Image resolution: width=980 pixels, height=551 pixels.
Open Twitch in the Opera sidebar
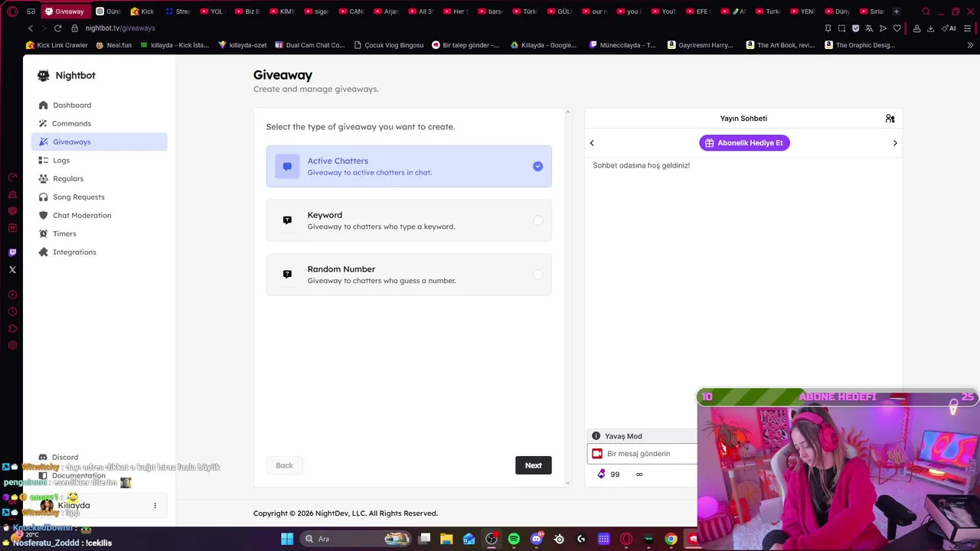[12, 253]
